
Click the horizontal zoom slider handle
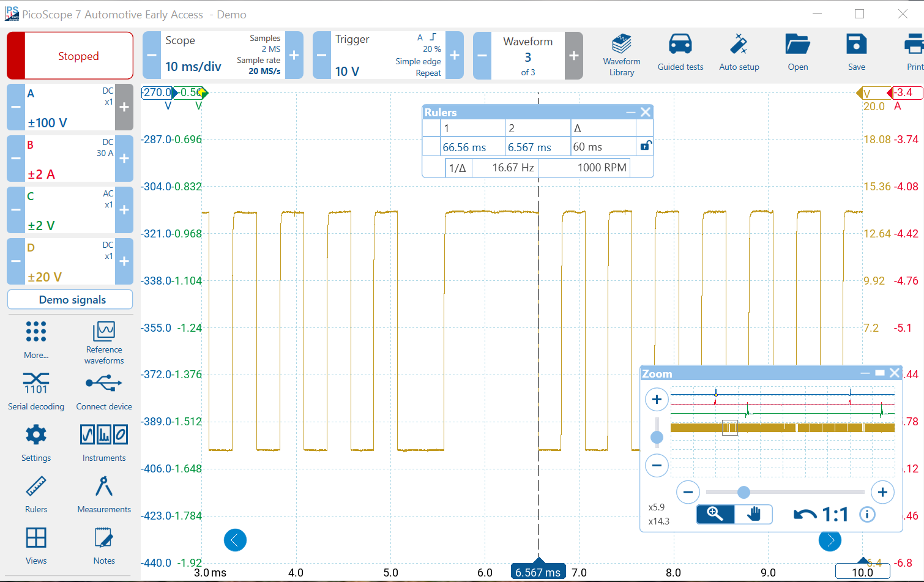pos(743,492)
